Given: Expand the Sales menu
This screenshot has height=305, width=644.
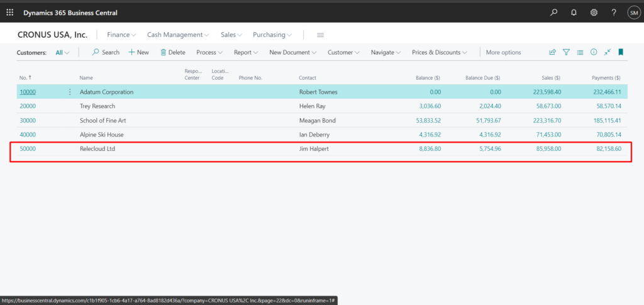Looking at the screenshot, I should [231, 35].
